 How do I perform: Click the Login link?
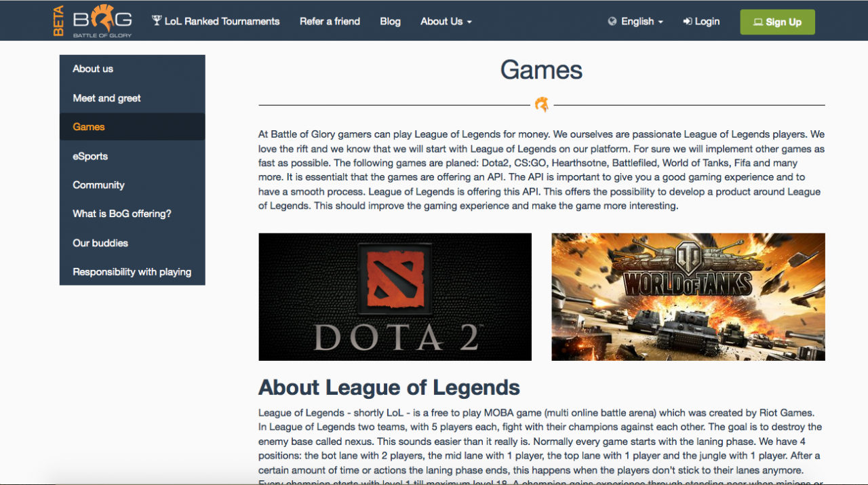(701, 22)
